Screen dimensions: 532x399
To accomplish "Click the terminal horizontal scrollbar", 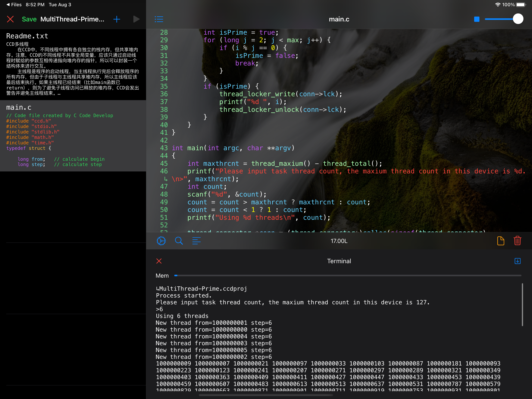I will [x=266, y=395].
